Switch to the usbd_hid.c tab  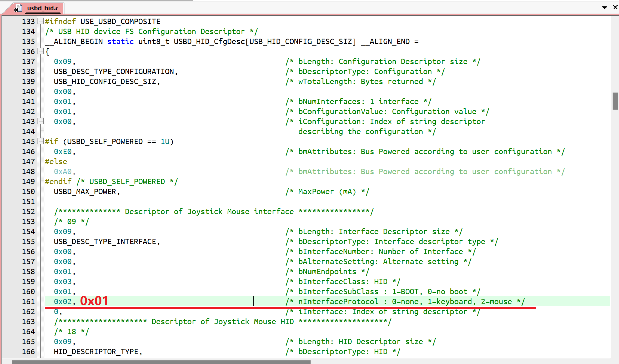[x=43, y=8]
